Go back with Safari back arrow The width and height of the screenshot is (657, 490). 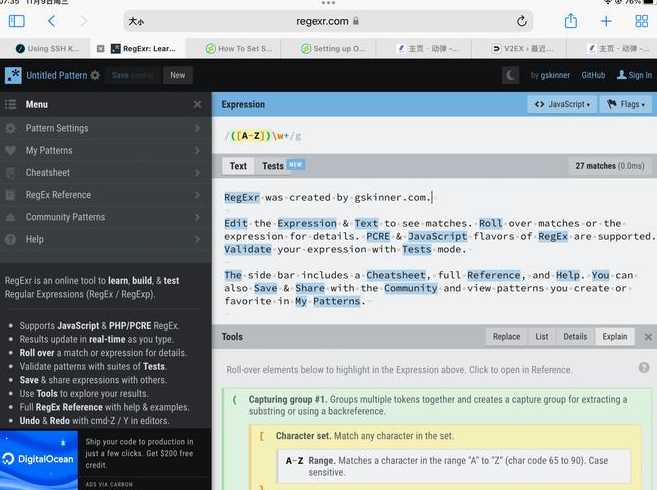click(x=52, y=21)
